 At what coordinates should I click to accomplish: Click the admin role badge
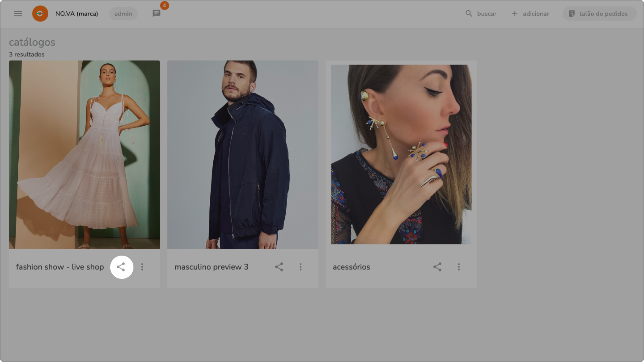pyautogui.click(x=123, y=14)
